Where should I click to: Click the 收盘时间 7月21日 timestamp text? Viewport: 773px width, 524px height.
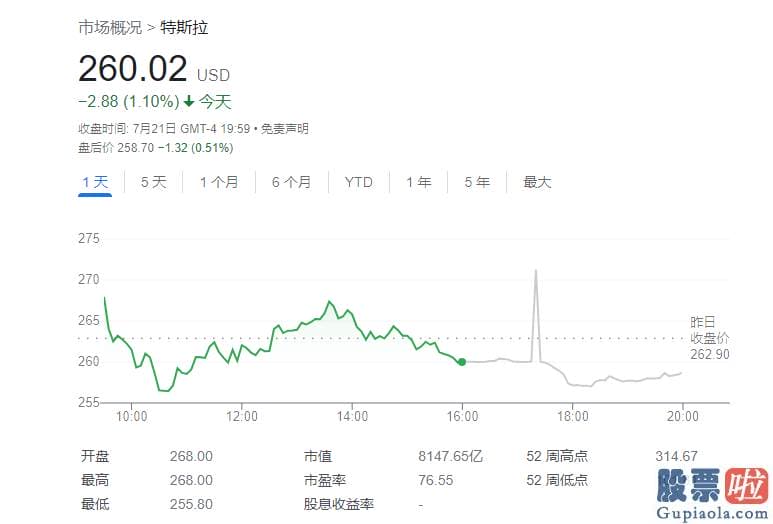click(164, 129)
